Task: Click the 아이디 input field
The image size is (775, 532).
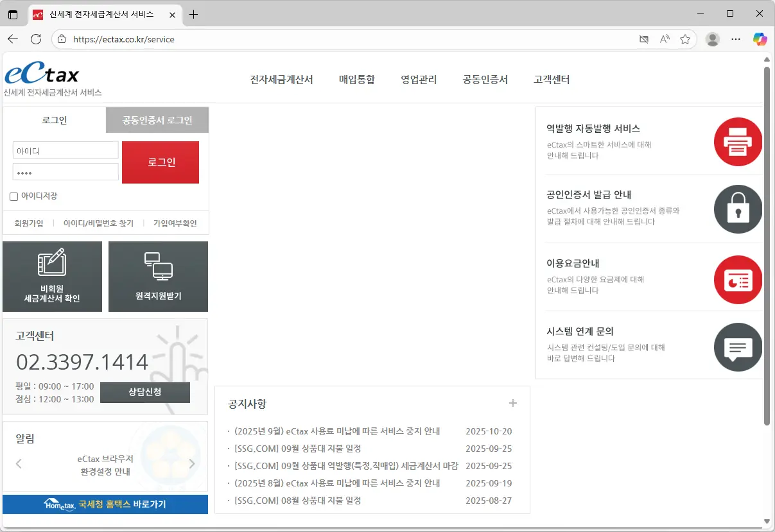Action: pos(65,150)
